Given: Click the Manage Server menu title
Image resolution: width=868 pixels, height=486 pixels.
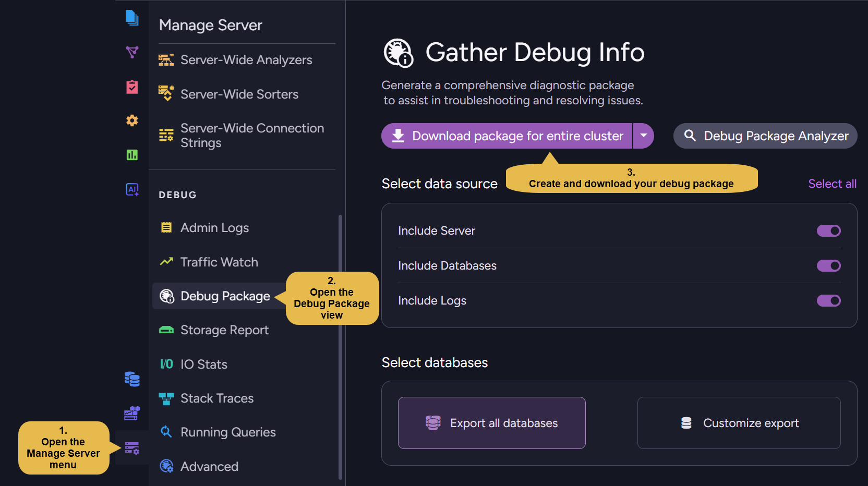Looking at the screenshot, I should pyautogui.click(x=210, y=25).
